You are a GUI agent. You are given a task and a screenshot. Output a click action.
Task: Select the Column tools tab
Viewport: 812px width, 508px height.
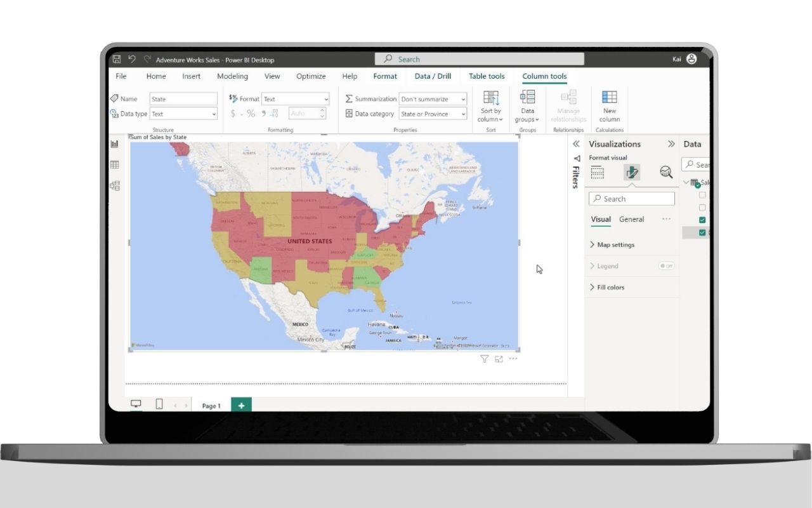[544, 76]
